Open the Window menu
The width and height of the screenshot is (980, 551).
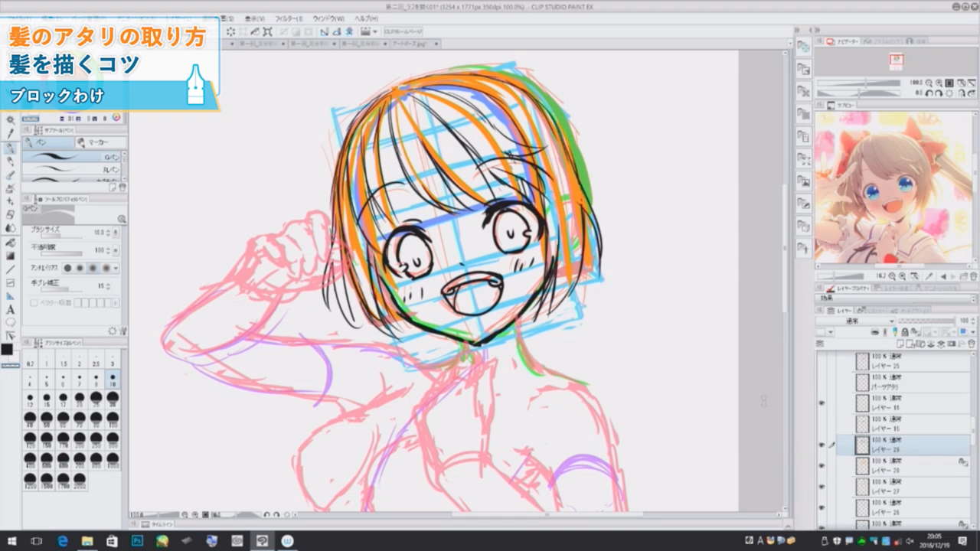[328, 18]
